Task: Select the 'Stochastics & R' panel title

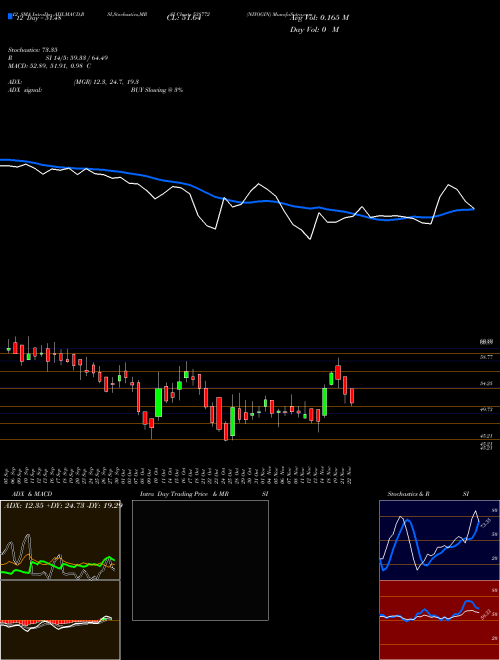Action: pos(409,494)
